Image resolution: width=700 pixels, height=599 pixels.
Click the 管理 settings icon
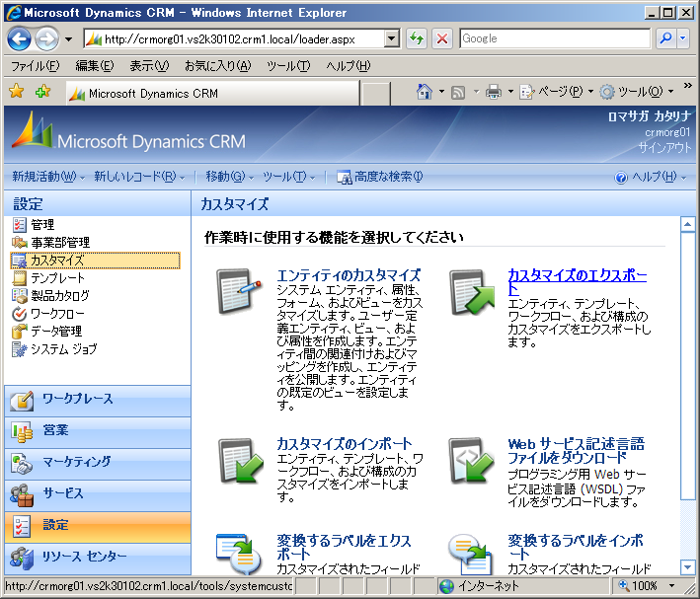(19, 225)
